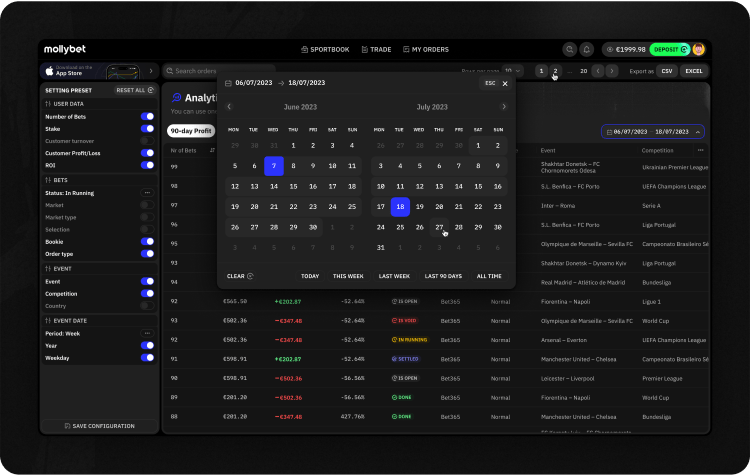Screen dimensions: 750x475
Task: Select July 27 in the calendar
Action: (439, 227)
